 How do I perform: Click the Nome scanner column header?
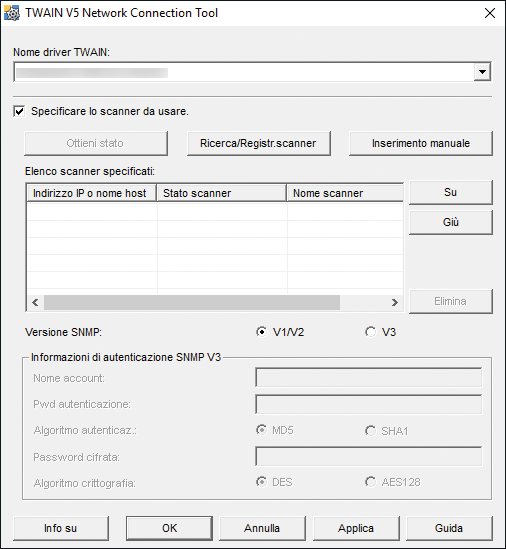click(345, 193)
